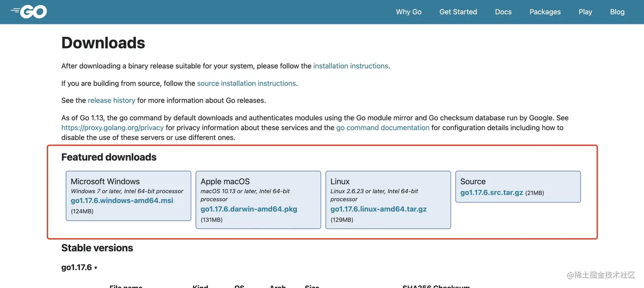Click the (131MB) size text

212,220
